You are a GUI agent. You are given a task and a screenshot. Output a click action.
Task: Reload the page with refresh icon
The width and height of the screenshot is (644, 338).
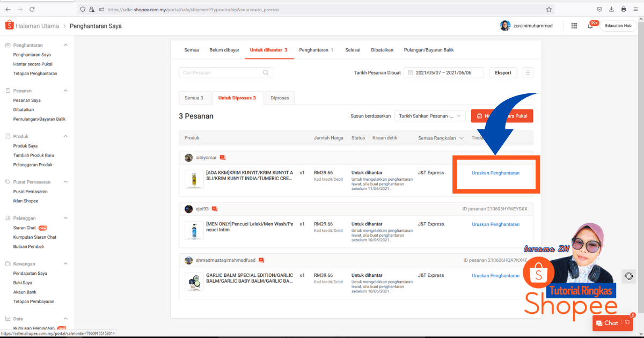(x=32, y=9)
